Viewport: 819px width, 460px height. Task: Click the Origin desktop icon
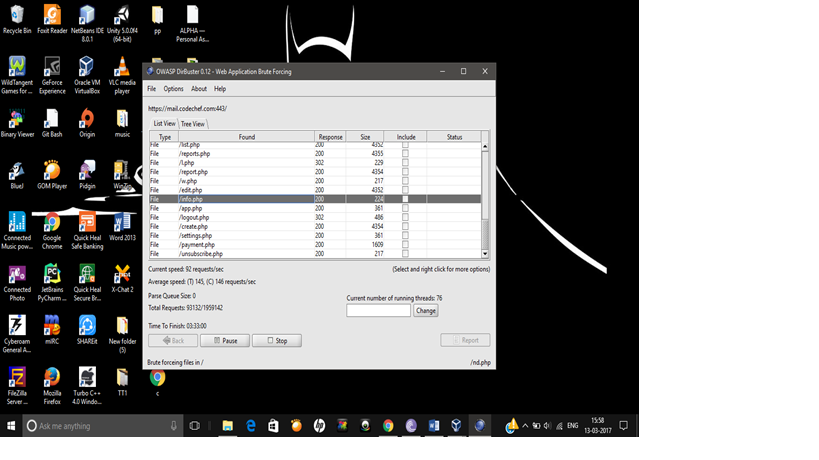coord(87,123)
